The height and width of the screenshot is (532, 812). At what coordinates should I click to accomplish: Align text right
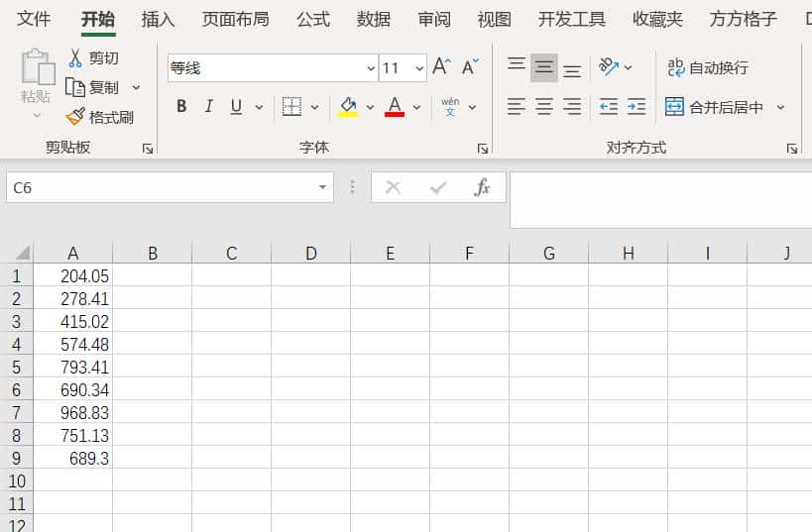click(572, 107)
